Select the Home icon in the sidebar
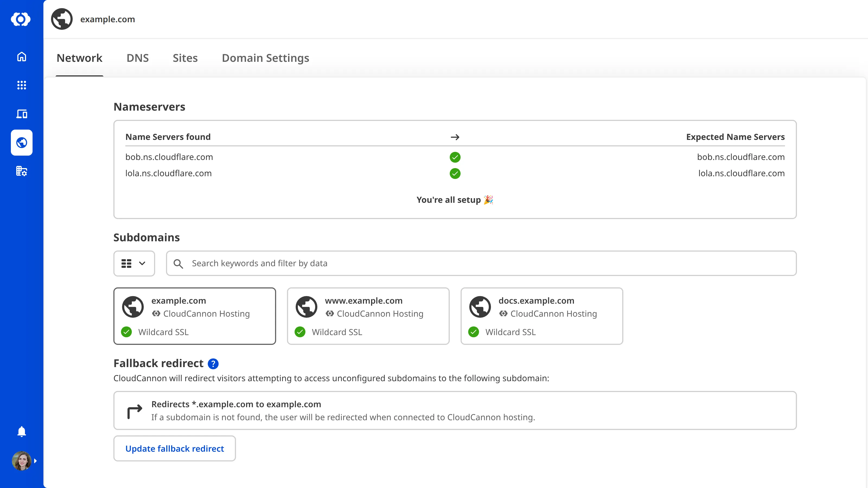The height and width of the screenshot is (488, 868). pos(21,57)
